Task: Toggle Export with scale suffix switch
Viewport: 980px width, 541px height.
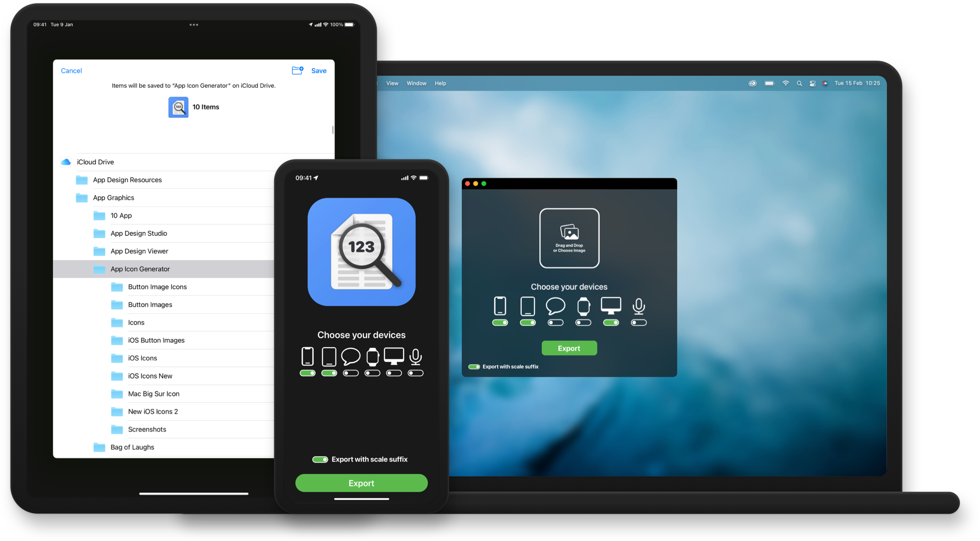Action: coord(320,459)
